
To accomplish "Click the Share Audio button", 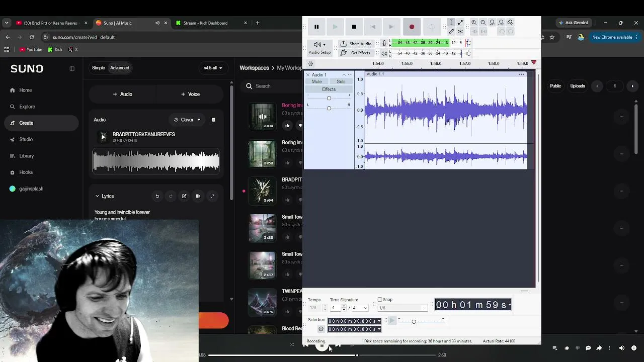I will (x=356, y=44).
